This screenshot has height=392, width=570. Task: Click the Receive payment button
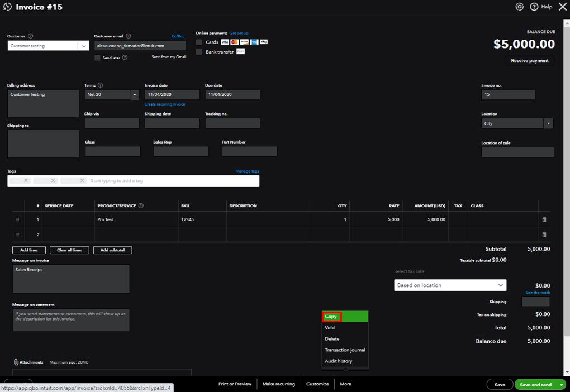click(x=529, y=61)
